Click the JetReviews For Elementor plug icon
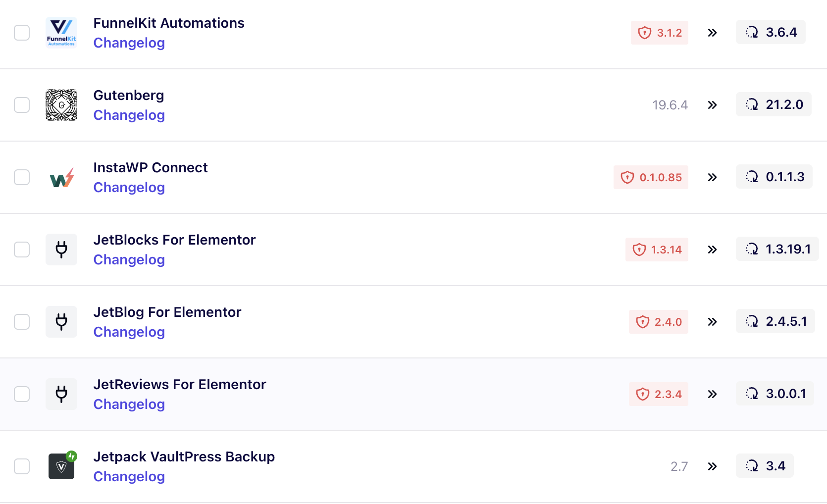Screen dimensions: 827x504 tap(61, 394)
